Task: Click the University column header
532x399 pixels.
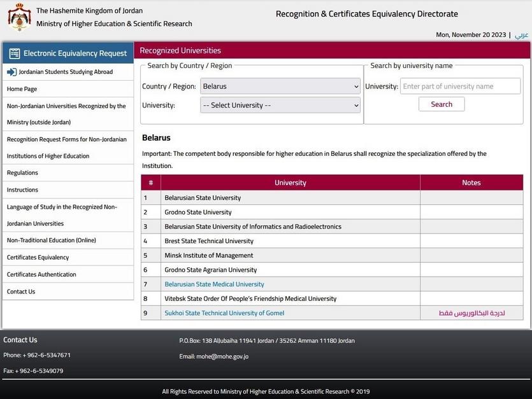Action: tap(291, 183)
